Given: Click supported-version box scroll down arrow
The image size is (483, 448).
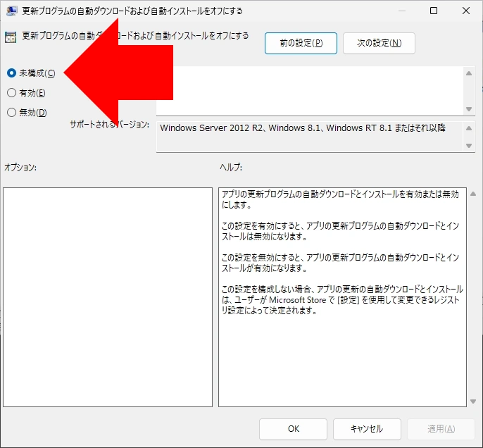Looking at the screenshot, I should point(469,145).
